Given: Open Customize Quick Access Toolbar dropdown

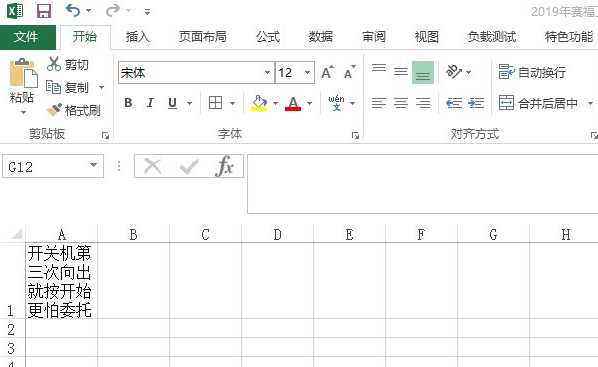Looking at the screenshot, I should 147,12.
